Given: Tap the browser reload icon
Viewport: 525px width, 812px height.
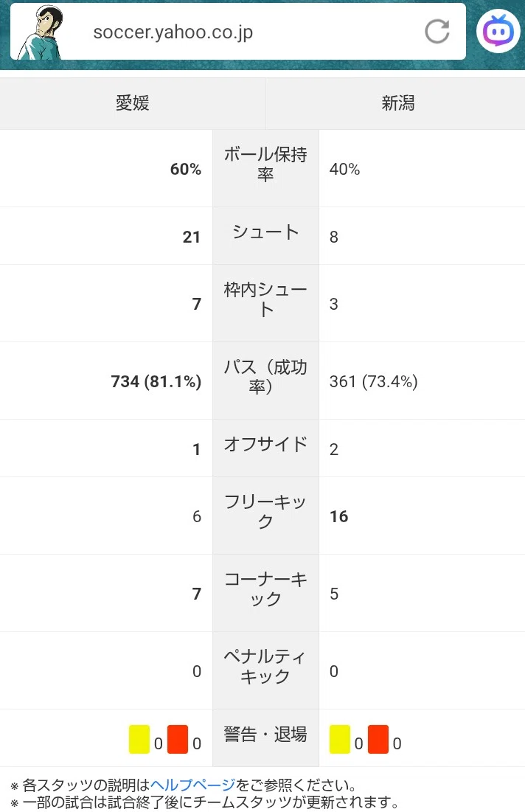Looking at the screenshot, I should [437, 32].
